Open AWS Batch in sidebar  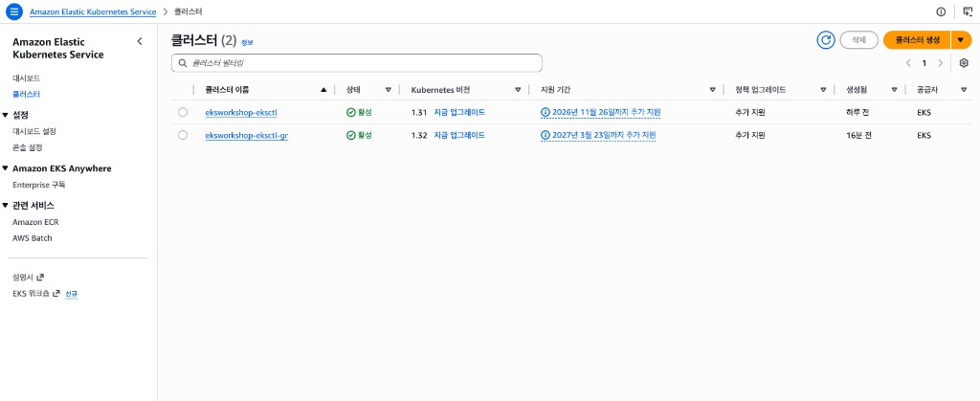33,238
